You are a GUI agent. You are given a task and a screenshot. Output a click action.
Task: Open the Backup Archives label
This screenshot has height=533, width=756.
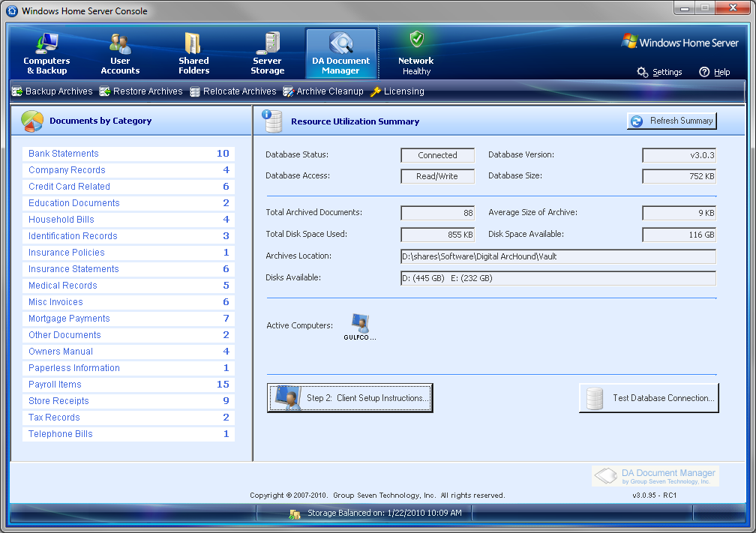(x=58, y=91)
